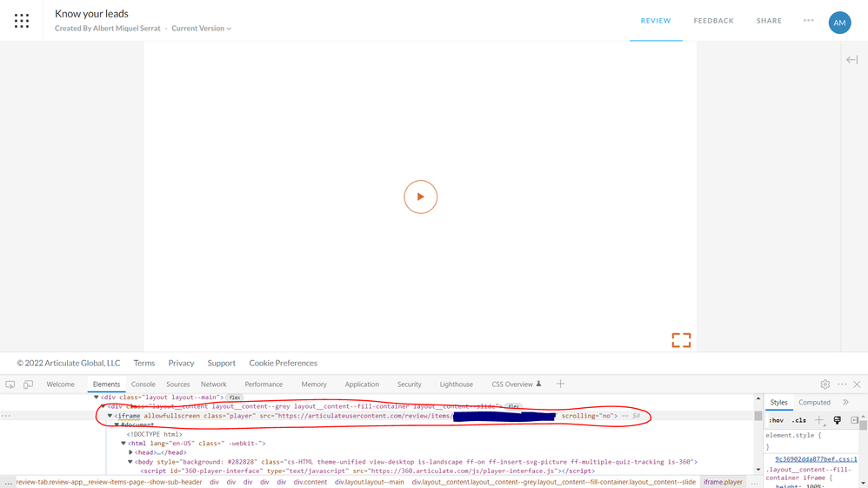Switch to the DevTools Welcome tab
The image size is (868, 488).
pyautogui.click(x=60, y=384)
